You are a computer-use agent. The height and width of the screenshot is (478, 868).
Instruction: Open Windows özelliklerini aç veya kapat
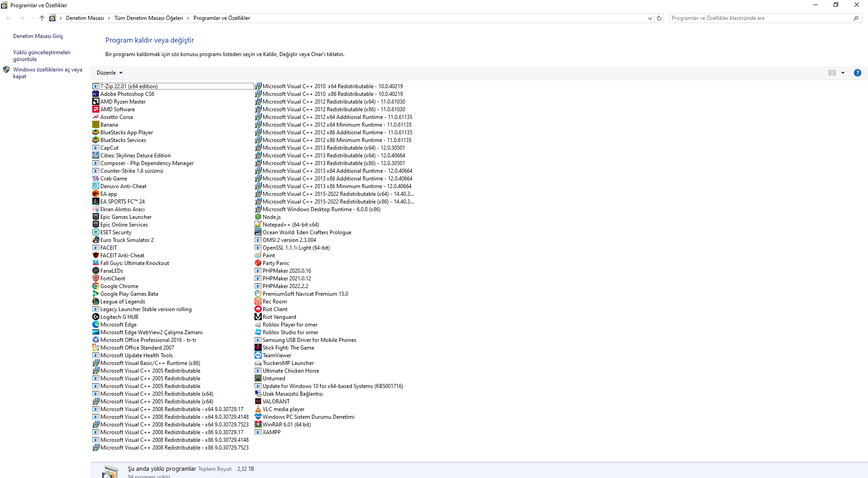[x=47, y=73]
